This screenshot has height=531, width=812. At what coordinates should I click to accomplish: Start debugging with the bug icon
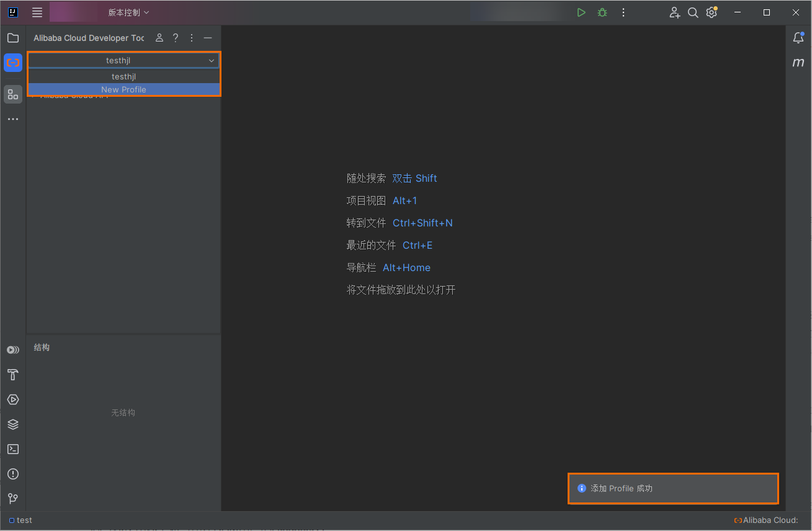(602, 12)
